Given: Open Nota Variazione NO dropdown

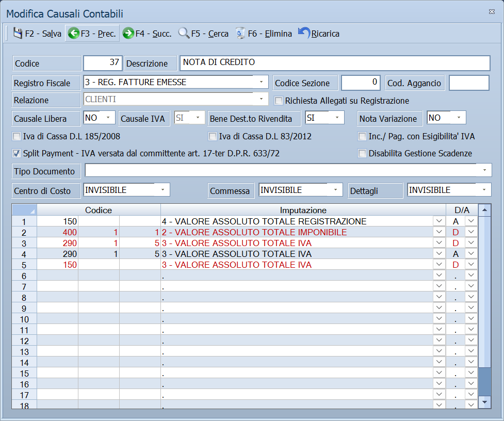Looking at the screenshot, I should [x=459, y=118].
